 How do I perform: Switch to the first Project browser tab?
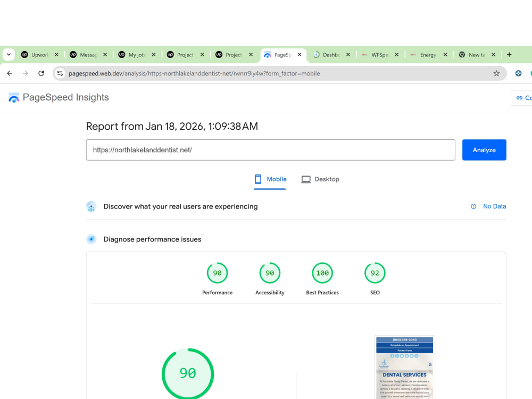tap(180, 55)
